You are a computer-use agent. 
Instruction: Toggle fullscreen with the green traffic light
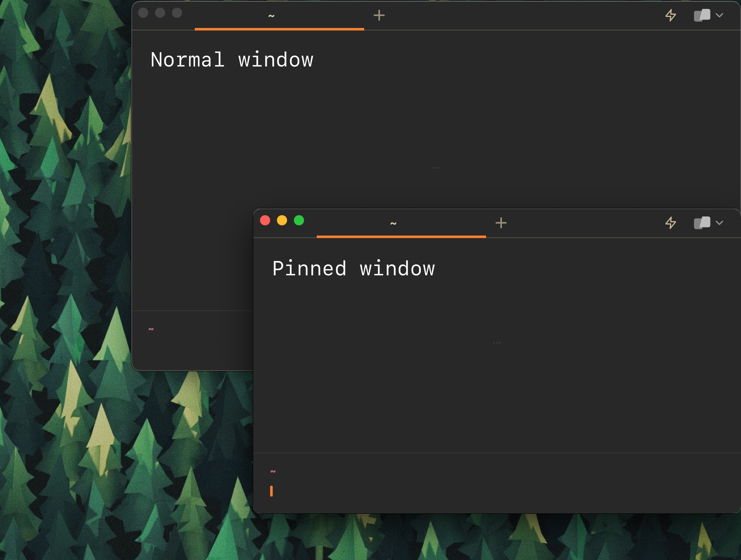click(x=299, y=220)
